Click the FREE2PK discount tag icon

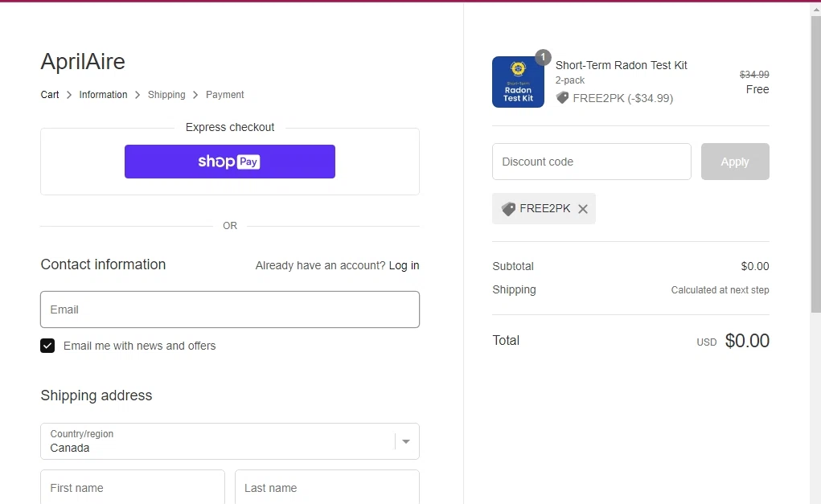[508, 209]
